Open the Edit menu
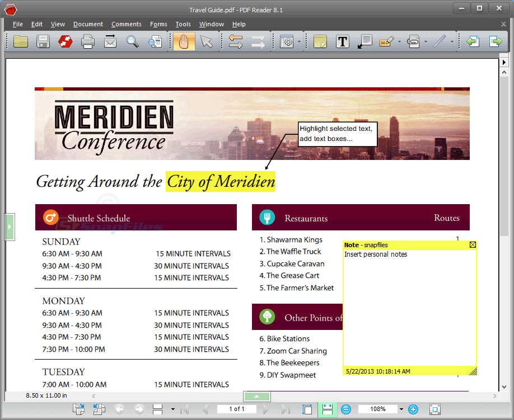514x420 pixels. [37, 24]
